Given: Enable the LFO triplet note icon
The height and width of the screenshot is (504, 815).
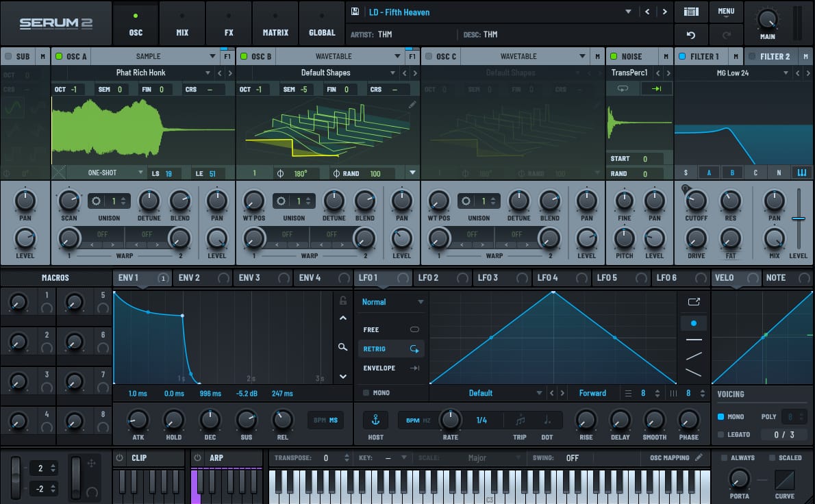Looking at the screenshot, I should point(520,420).
